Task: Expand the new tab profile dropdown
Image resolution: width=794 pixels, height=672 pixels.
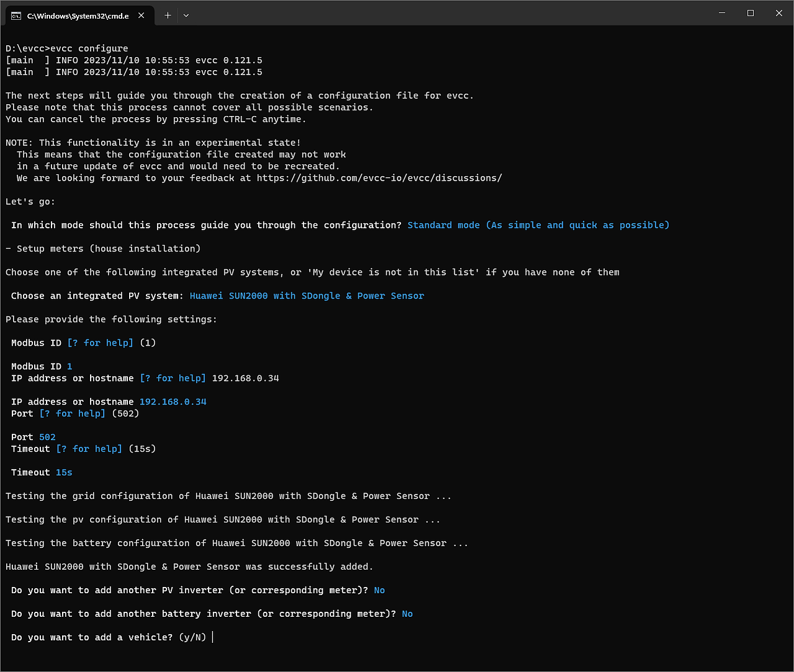Action: pyautogui.click(x=186, y=16)
